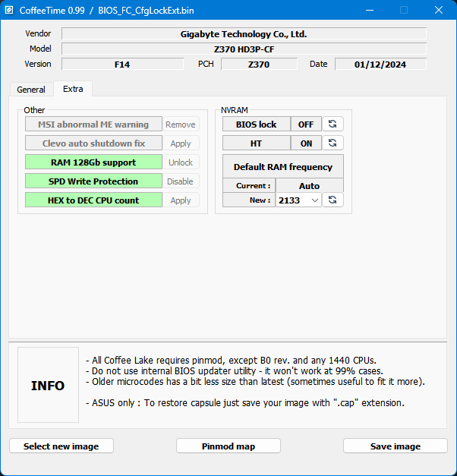Click Apply for Clevo auto shutdown fix
The width and height of the screenshot is (457, 476).
click(181, 143)
